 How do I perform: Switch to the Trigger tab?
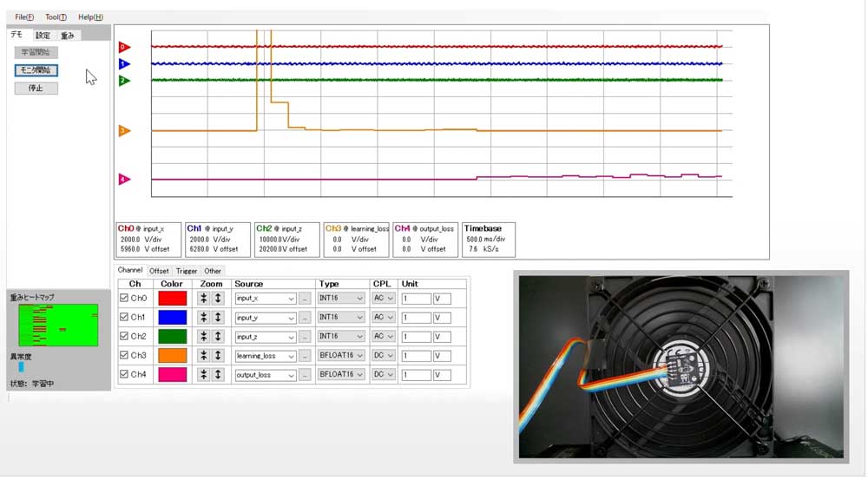click(x=187, y=271)
